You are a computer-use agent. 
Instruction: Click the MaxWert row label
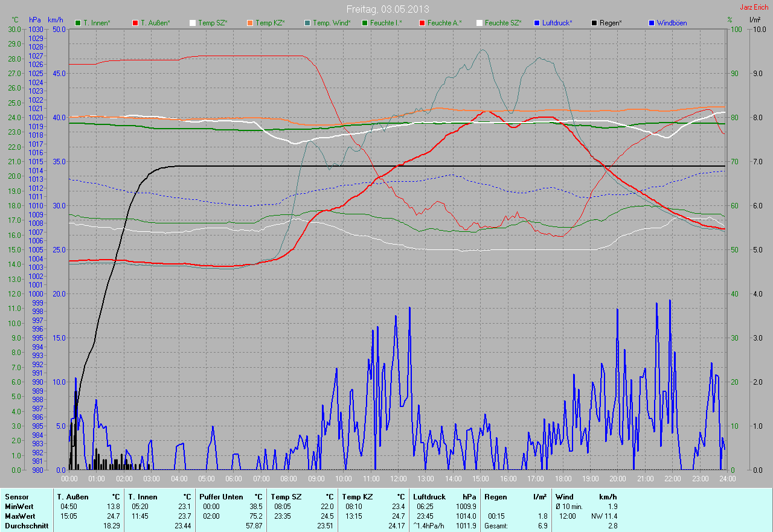click(x=19, y=516)
